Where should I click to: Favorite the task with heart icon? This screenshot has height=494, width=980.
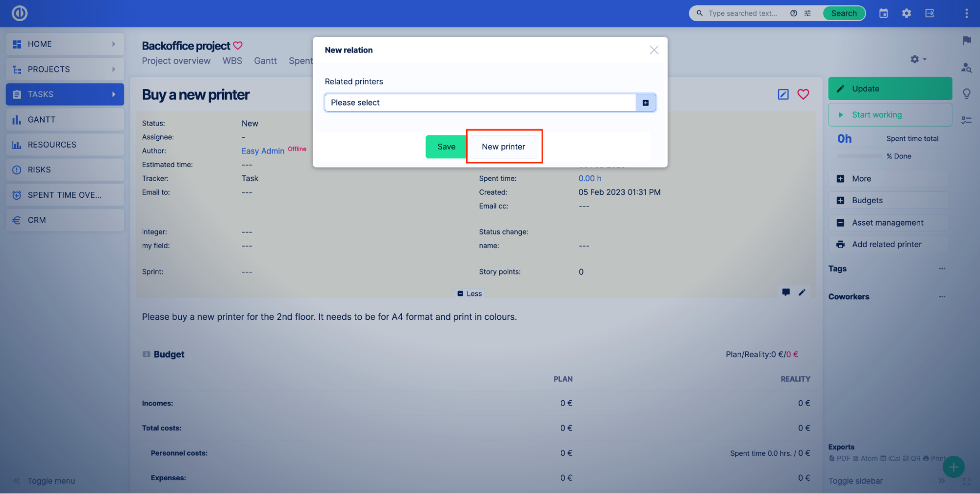tap(803, 94)
